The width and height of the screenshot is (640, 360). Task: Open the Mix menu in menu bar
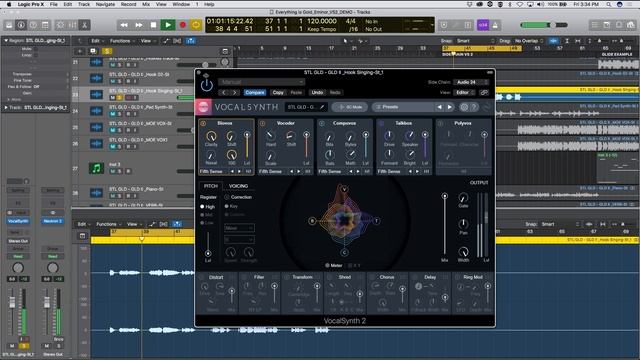point(146,4)
